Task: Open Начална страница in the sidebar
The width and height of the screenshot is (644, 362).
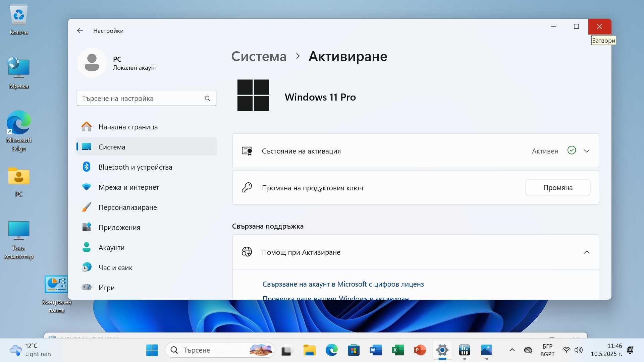Action: [147, 127]
